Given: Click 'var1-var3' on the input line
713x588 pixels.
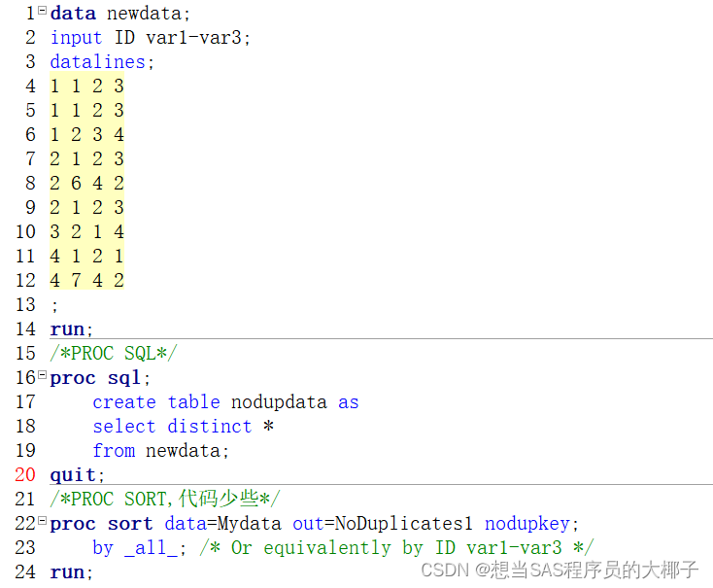Looking at the screenshot, I should 193,37.
